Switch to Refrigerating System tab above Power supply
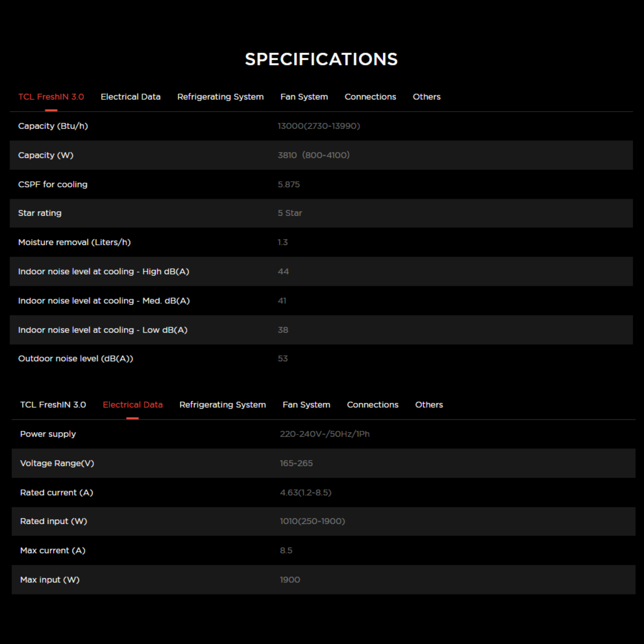Viewport: 644px width, 644px height. 223,405
